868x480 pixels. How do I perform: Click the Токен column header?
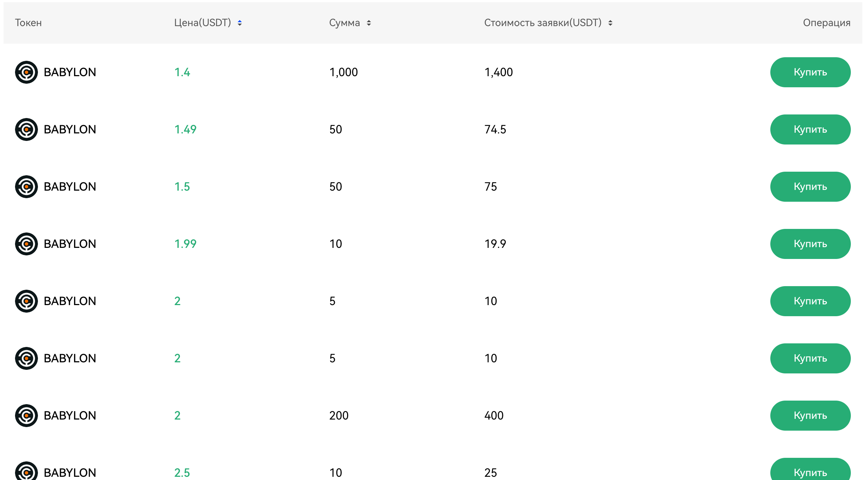click(28, 23)
